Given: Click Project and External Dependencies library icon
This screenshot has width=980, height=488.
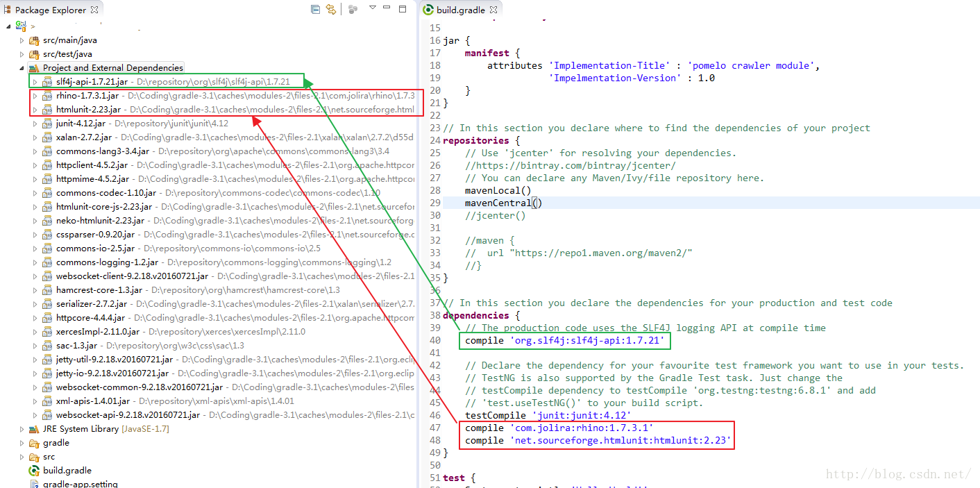Looking at the screenshot, I should point(34,68).
